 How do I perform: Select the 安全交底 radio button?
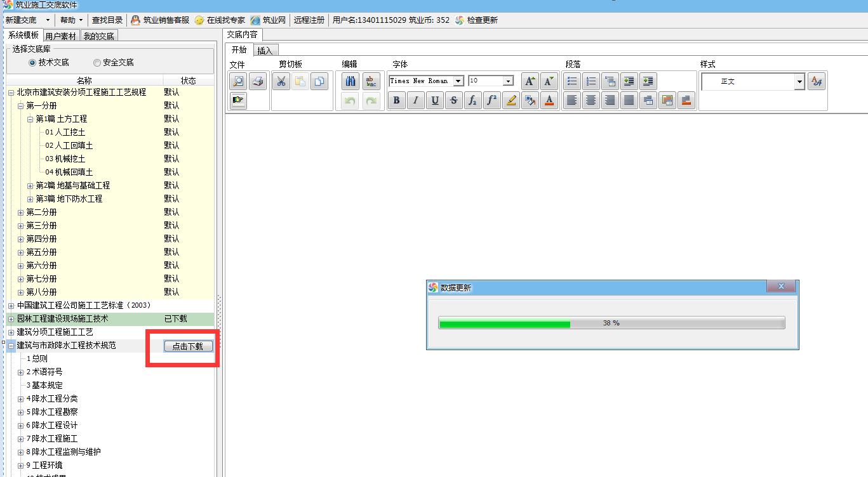97,63
